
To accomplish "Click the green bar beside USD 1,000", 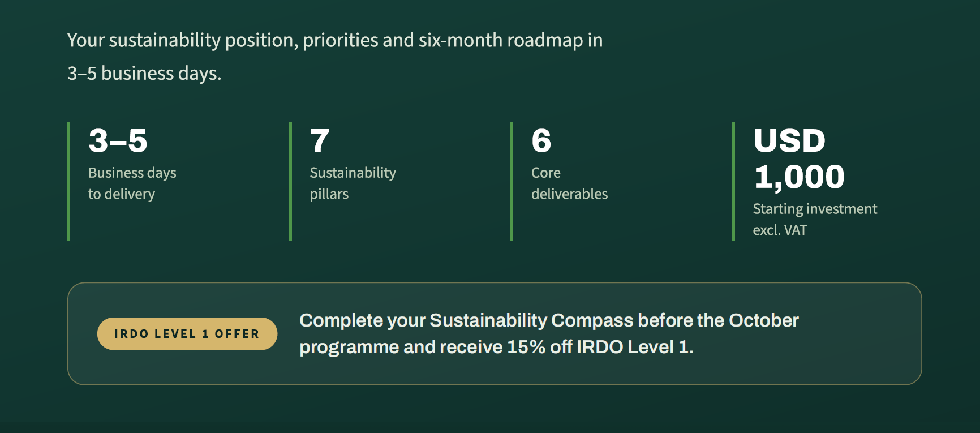I will [x=733, y=182].
